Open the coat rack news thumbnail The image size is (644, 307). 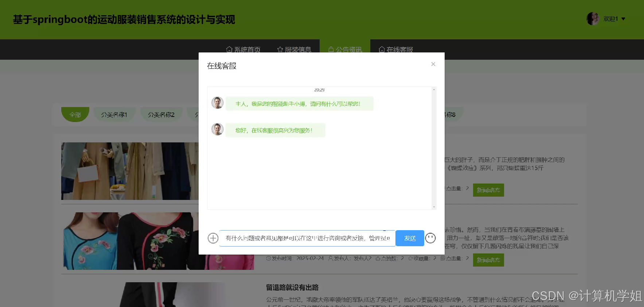[x=130, y=171]
